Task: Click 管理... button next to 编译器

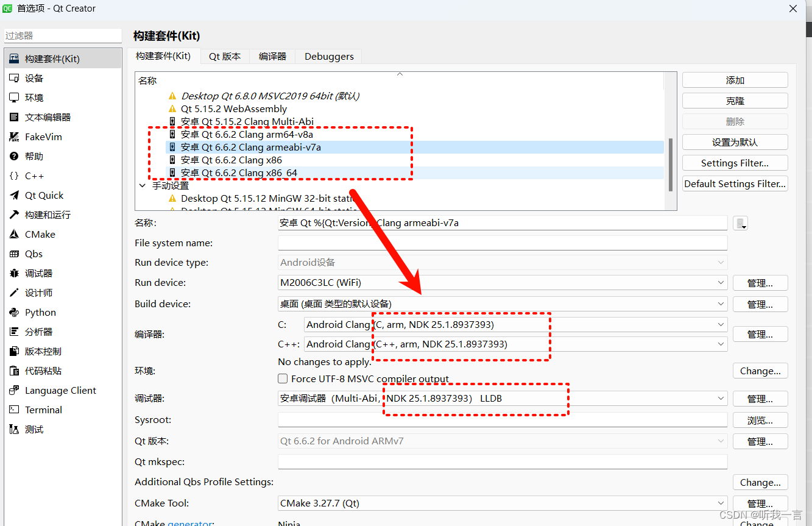Action: [760, 334]
